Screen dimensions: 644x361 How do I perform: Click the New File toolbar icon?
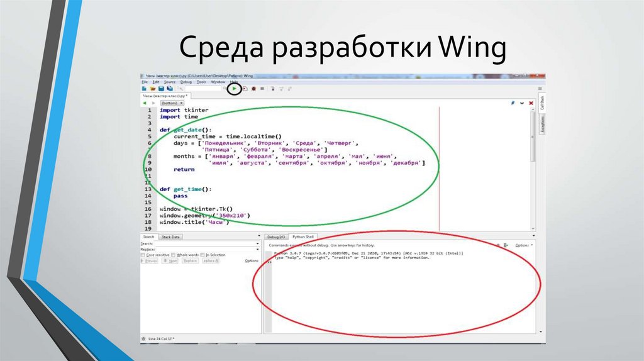point(144,89)
